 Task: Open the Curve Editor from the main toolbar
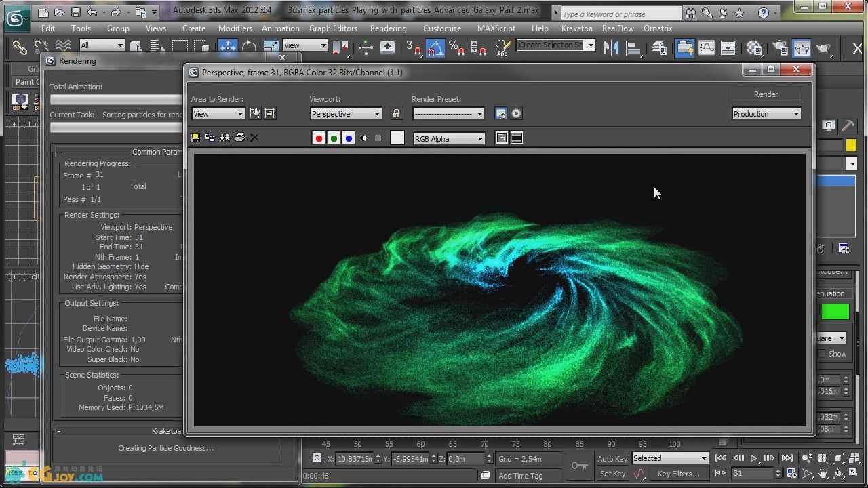tap(707, 47)
